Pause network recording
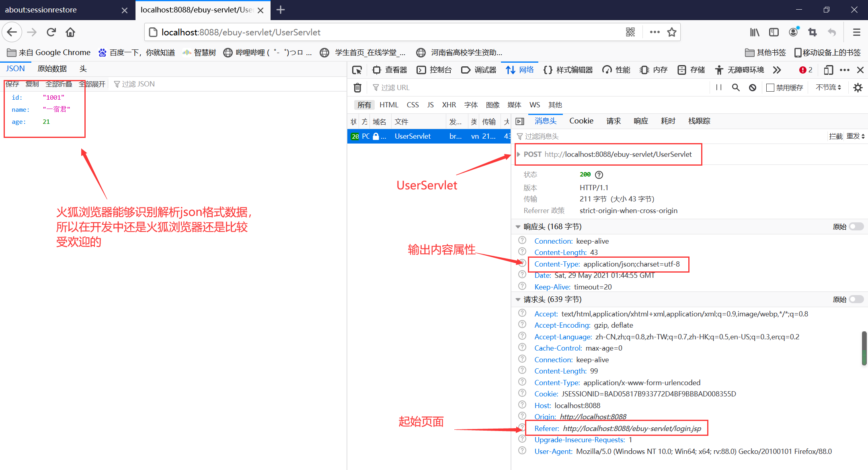This screenshot has height=470, width=868. 719,87
